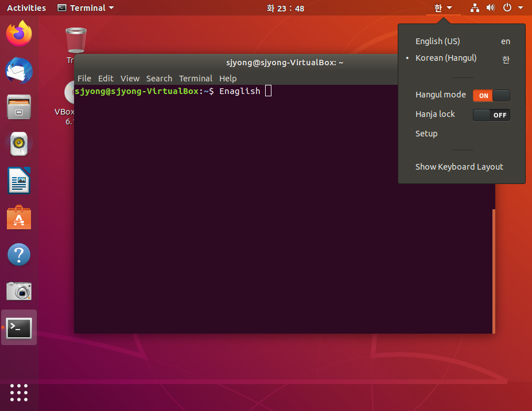Select the Trash icon on the desktop
This screenshot has height=411, width=532.
[x=76, y=40]
